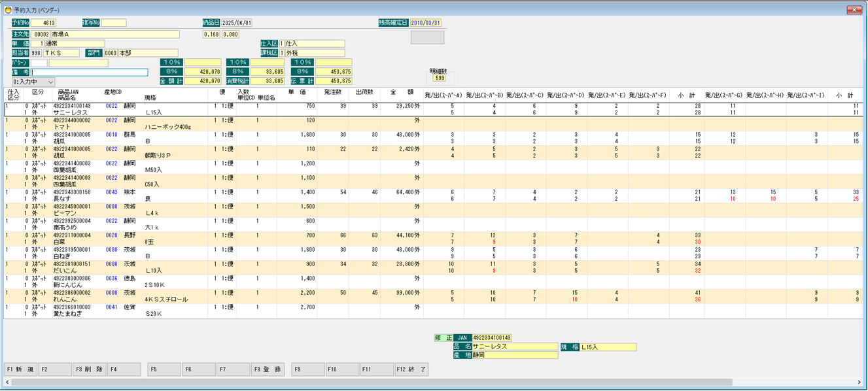The height and width of the screenshot is (391, 868).
Task: Click F12 終了 to exit
Action: (x=411, y=369)
